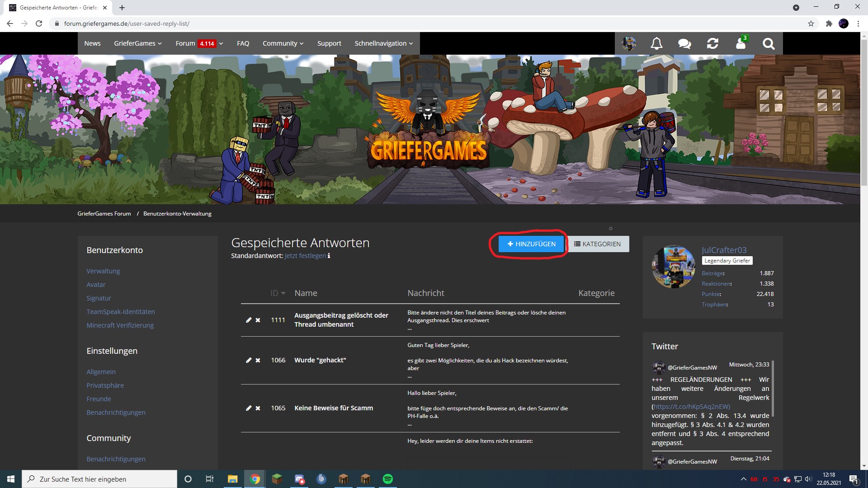
Task: Expand the Community navigation dropdown
Action: [283, 43]
